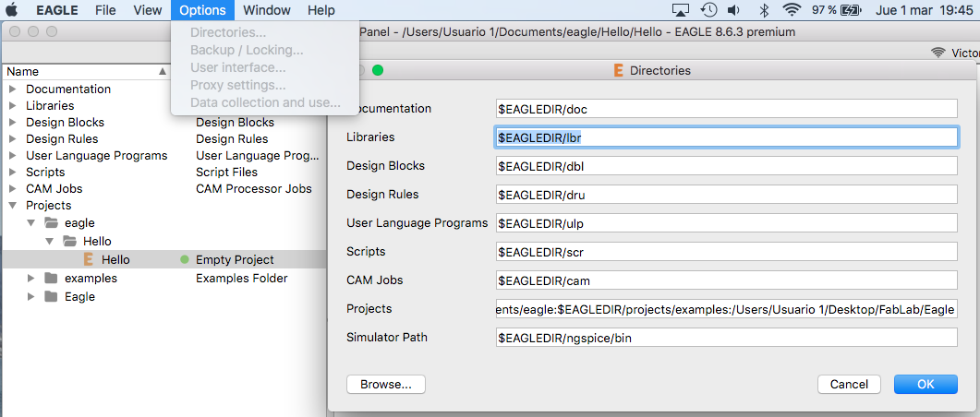Viewport: 980px width, 417px height.
Task: Toggle the green project status dot for Hello
Action: coord(185,259)
